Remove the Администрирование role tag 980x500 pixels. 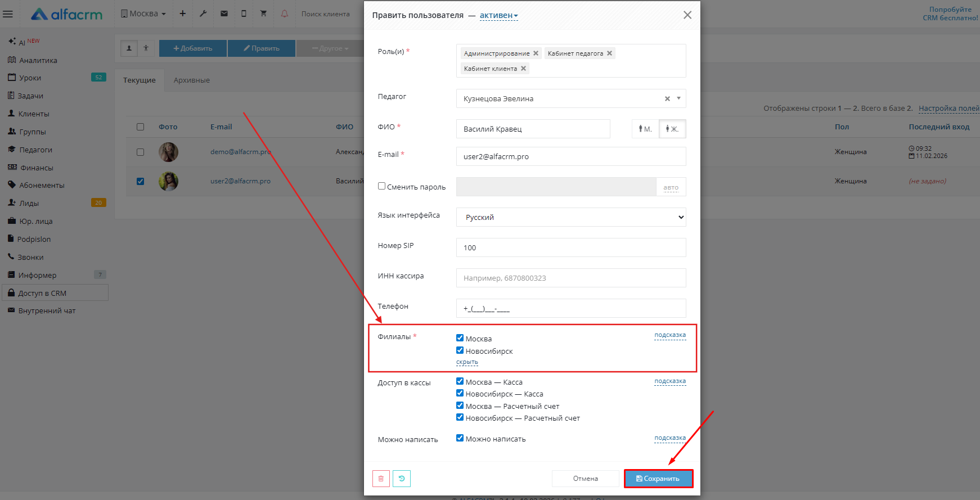(x=536, y=53)
